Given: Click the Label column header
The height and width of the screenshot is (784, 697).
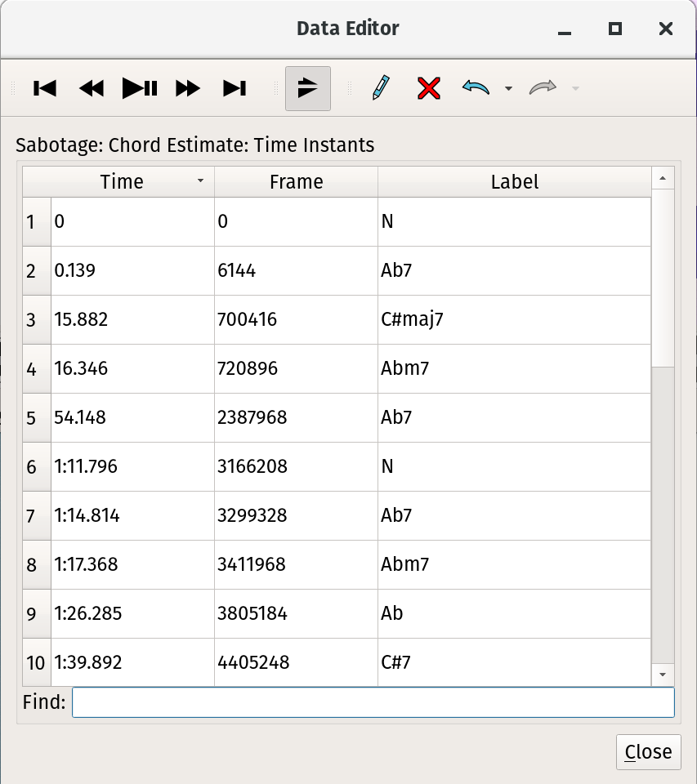Looking at the screenshot, I should point(514,182).
